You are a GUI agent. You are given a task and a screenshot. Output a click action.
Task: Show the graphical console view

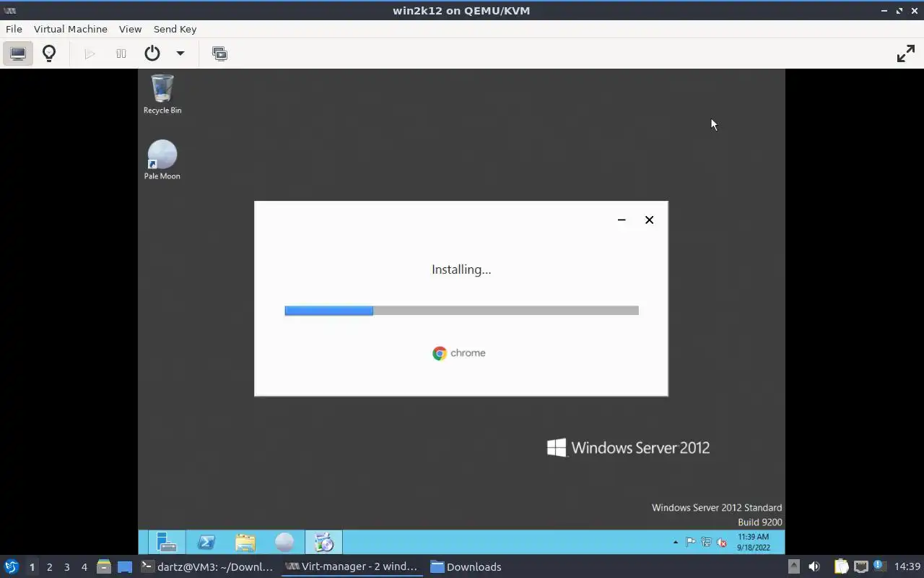18,53
